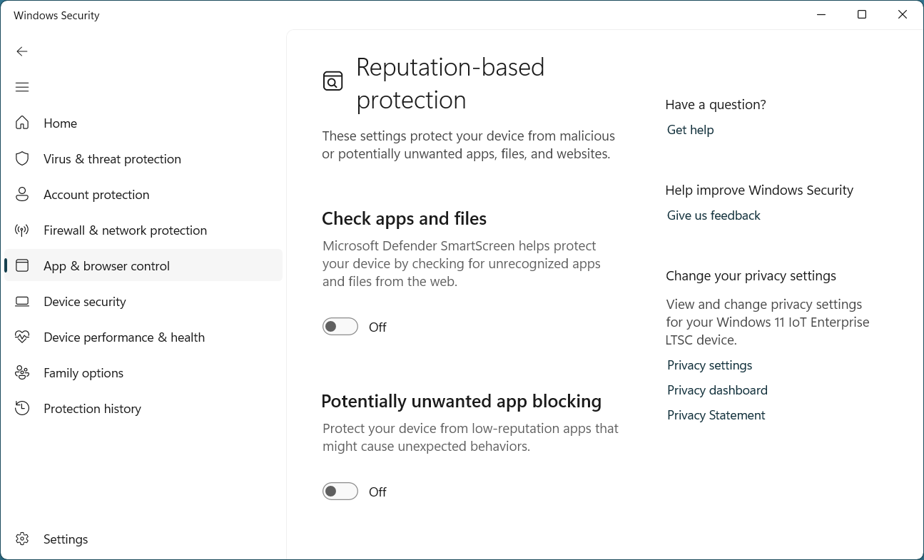Click Firewall & network protection antenna icon
The width and height of the screenshot is (924, 560).
click(22, 230)
